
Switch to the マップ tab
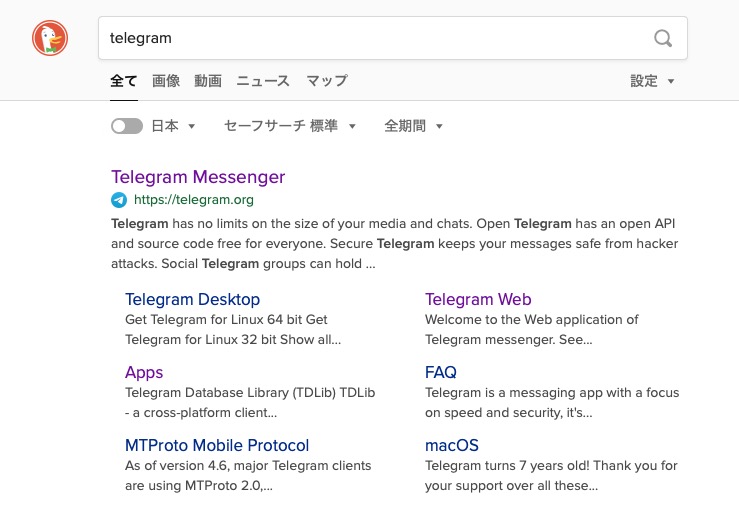pyautogui.click(x=327, y=81)
